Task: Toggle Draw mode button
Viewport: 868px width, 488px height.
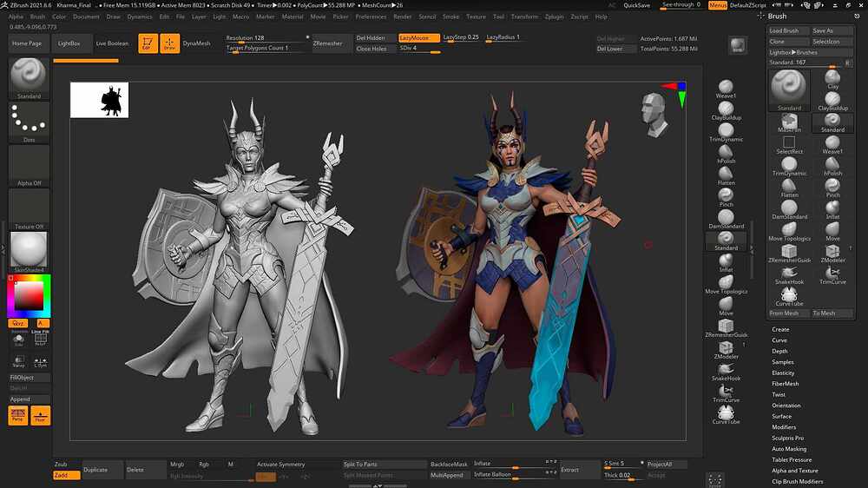Action: click(x=169, y=43)
